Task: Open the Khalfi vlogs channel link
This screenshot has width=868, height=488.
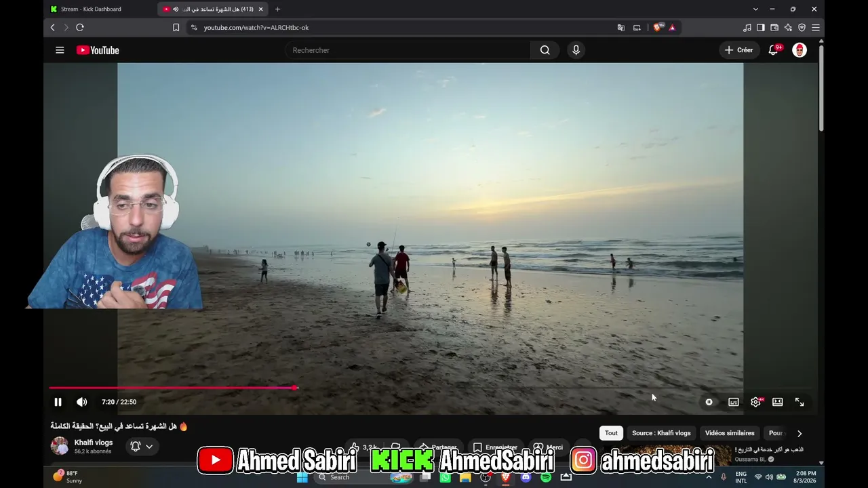Action: click(x=94, y=443)
